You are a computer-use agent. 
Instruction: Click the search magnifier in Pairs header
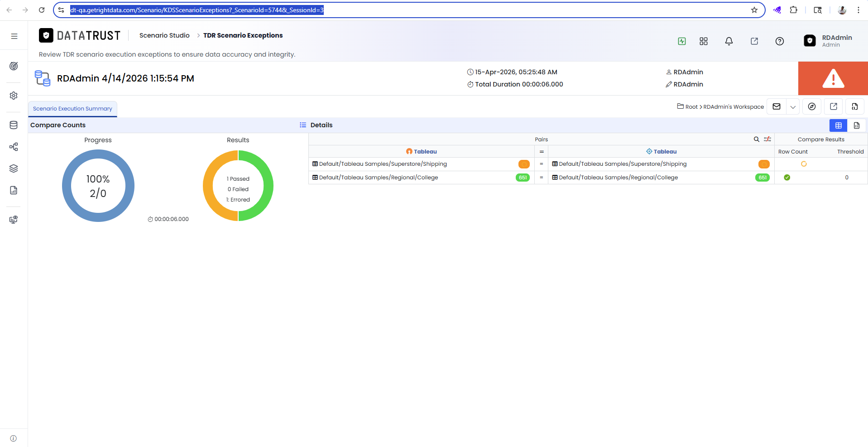(x=757, y=139)
